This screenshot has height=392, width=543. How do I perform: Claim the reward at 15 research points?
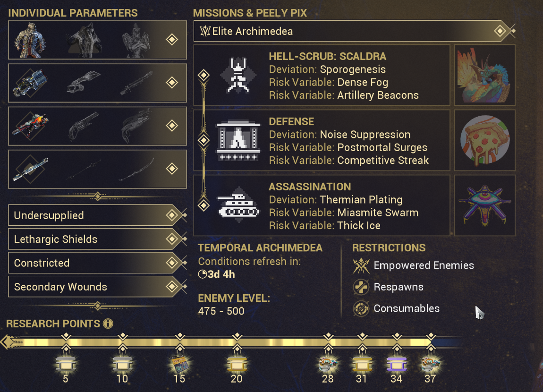point(179,364)
